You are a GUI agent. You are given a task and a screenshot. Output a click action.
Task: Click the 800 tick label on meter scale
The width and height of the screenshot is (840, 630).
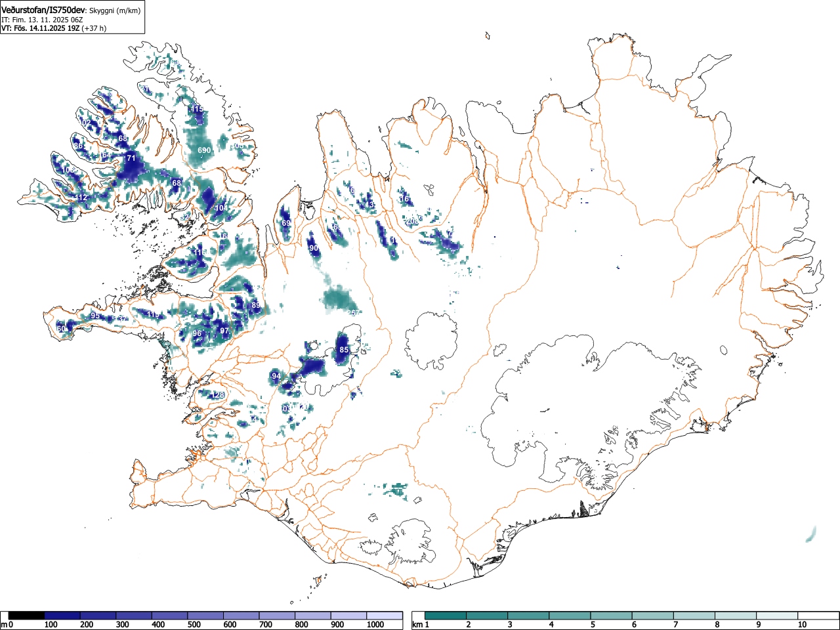point(301,625)
